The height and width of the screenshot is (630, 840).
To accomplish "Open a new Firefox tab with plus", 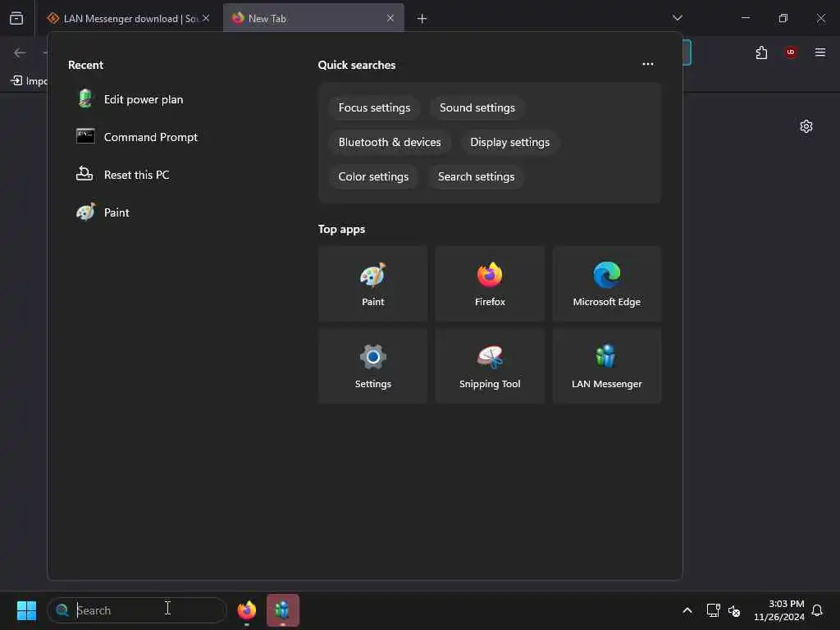I will tap(422, 19).
